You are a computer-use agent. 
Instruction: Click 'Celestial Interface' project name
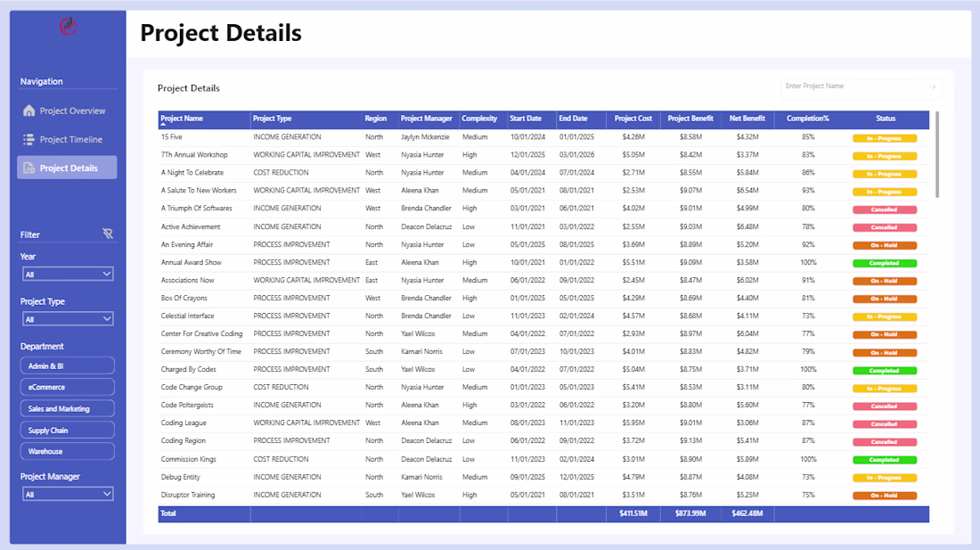[187, 316]
